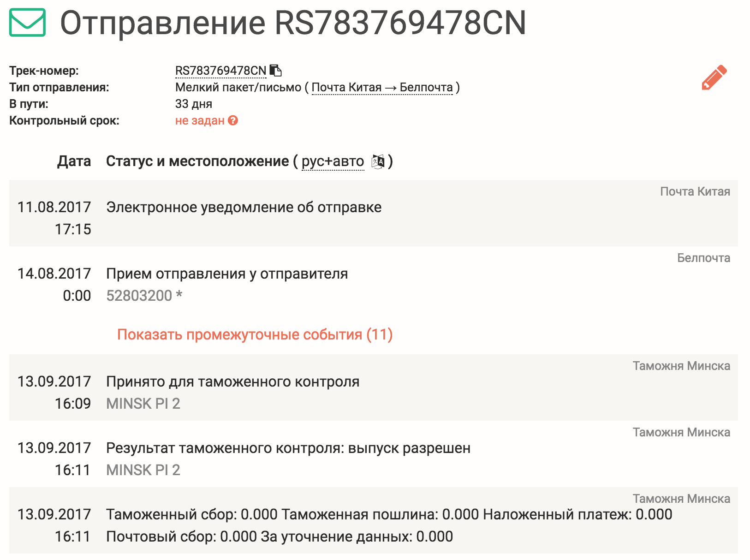Screen dimensions: 750x560
Task: Expand Показать промежуточные события (11)
Action: [255, 334]
